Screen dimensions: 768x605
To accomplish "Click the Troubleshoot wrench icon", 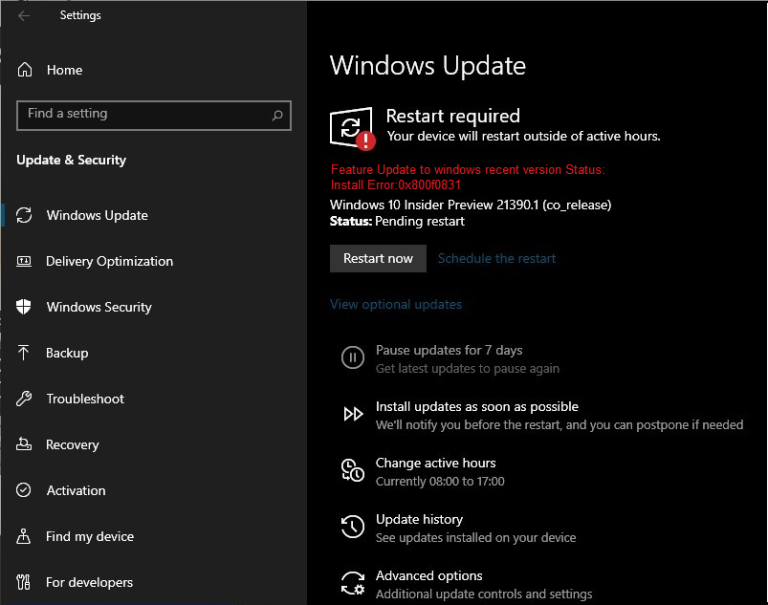I will [x=24, y=398].
